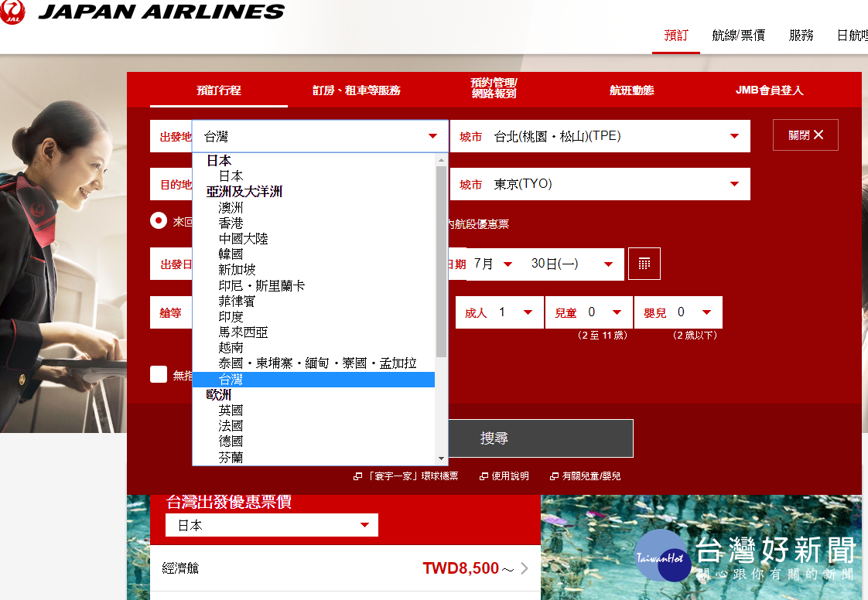Click the list scrollbar down arrow
868x600 pixels.
coord(441,459)
